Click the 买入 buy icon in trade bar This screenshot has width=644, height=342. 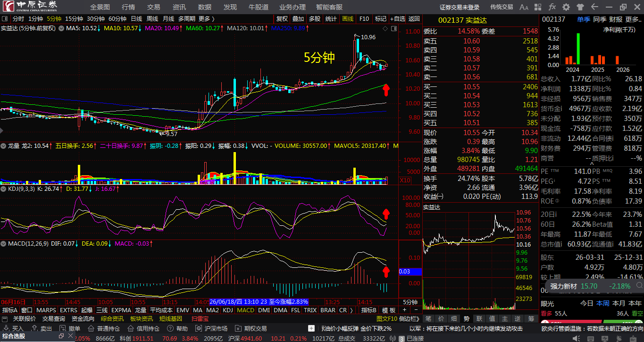coord(13,328)
